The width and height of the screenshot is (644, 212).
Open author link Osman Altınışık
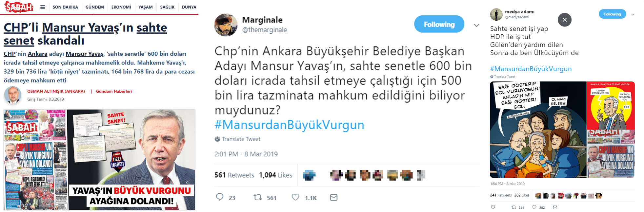click(x=56, y=91)
